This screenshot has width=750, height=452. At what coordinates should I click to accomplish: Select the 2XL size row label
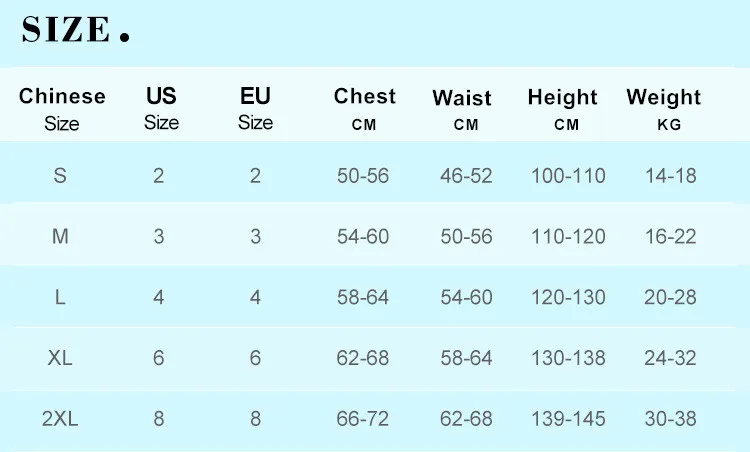click(x=60, y=419)
